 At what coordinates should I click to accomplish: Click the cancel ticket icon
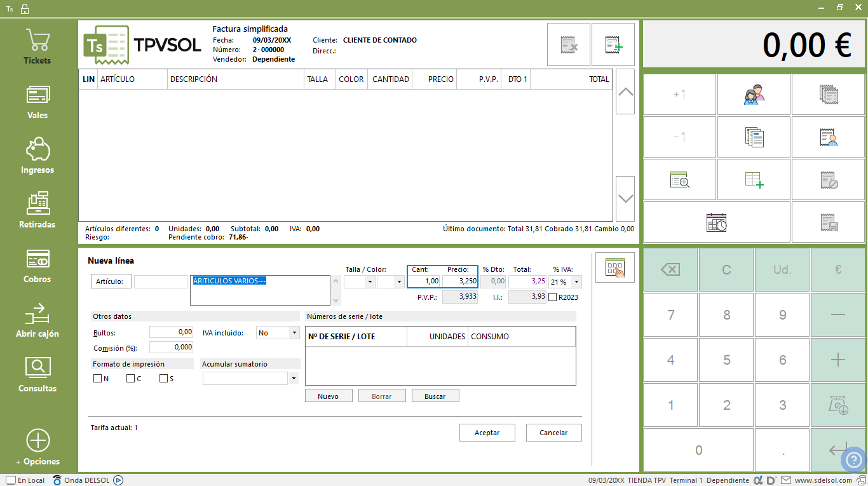pyautogui.click(x=828, y=180)
